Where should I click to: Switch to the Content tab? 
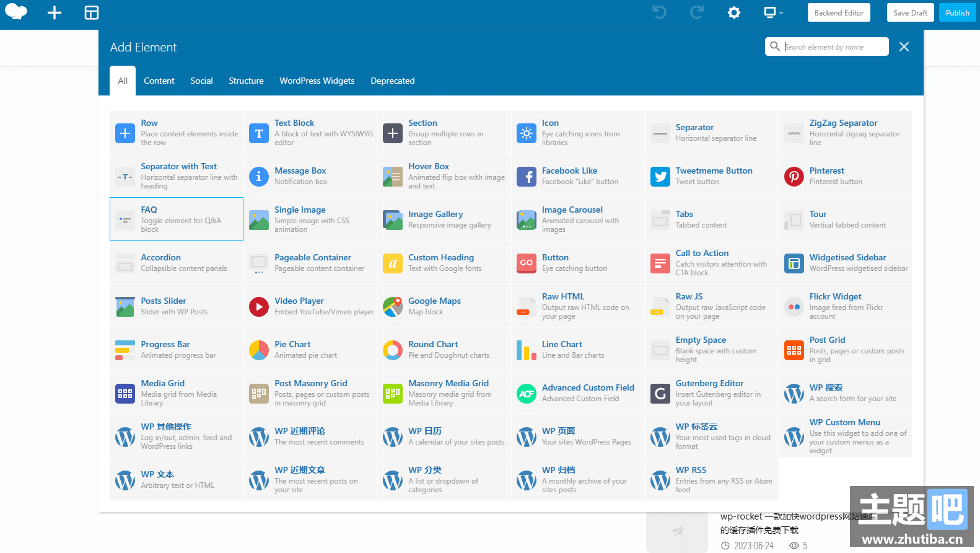coord(159,81)
